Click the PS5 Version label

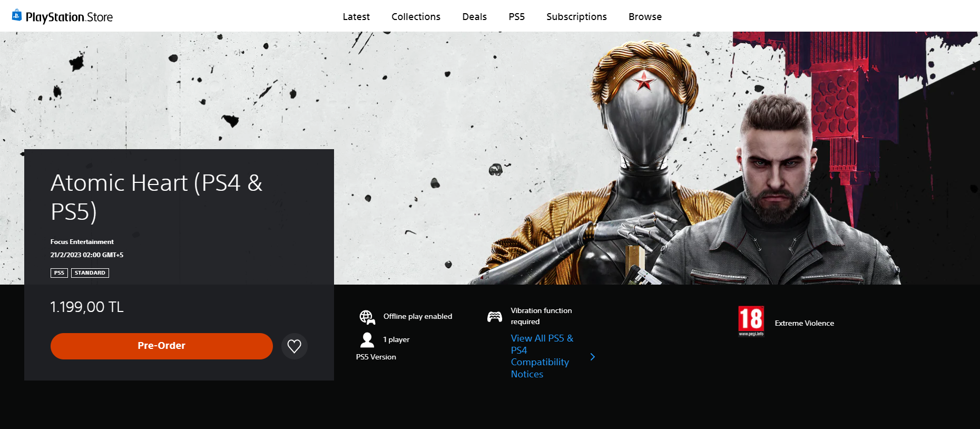coord(376,357)
